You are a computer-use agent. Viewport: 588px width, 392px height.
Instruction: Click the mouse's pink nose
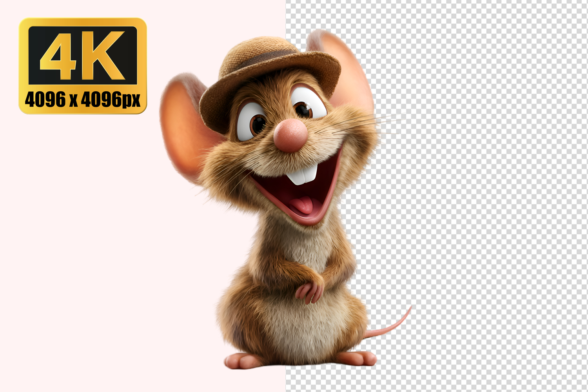click(290, 135)
